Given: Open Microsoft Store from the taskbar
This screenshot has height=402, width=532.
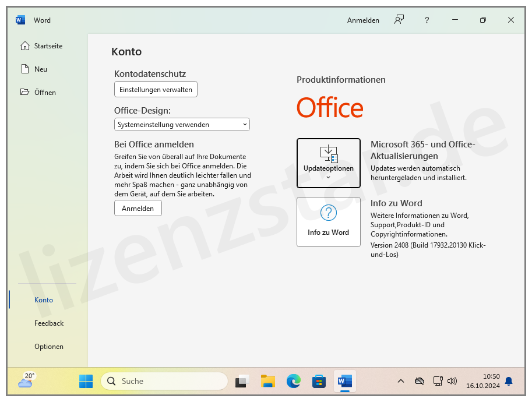Looking at the screenshot, I should click(x=319, y=381).
